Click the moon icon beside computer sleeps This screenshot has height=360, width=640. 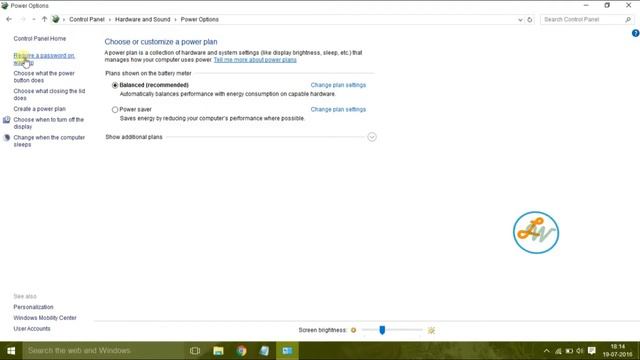[x=7, y=138]
